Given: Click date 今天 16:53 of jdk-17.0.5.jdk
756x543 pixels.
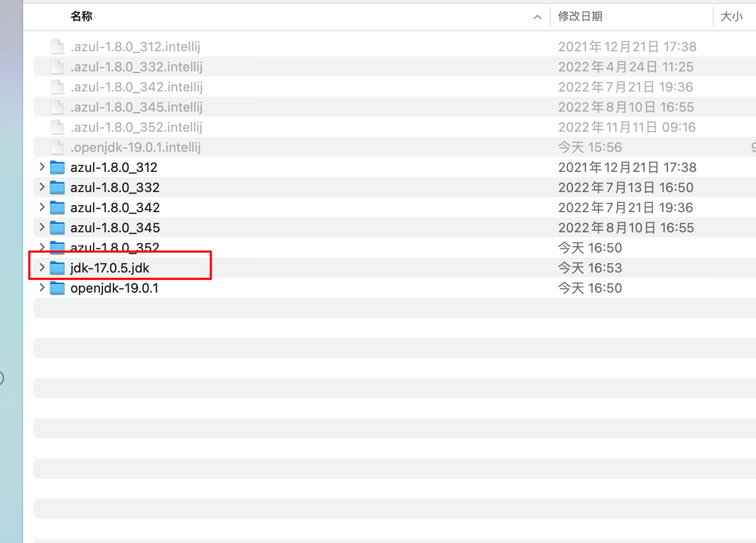Looking at the screenshot, I should pyautogui.click(x=590, y=268).
